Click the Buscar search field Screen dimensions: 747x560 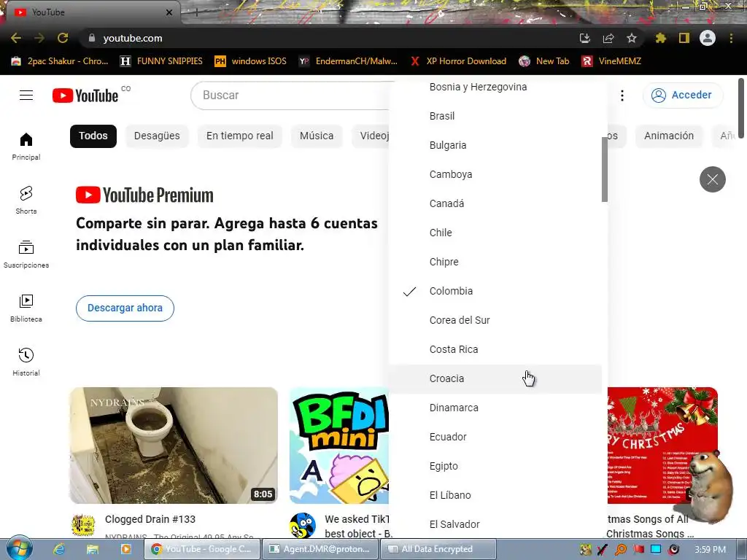point(290,96)
